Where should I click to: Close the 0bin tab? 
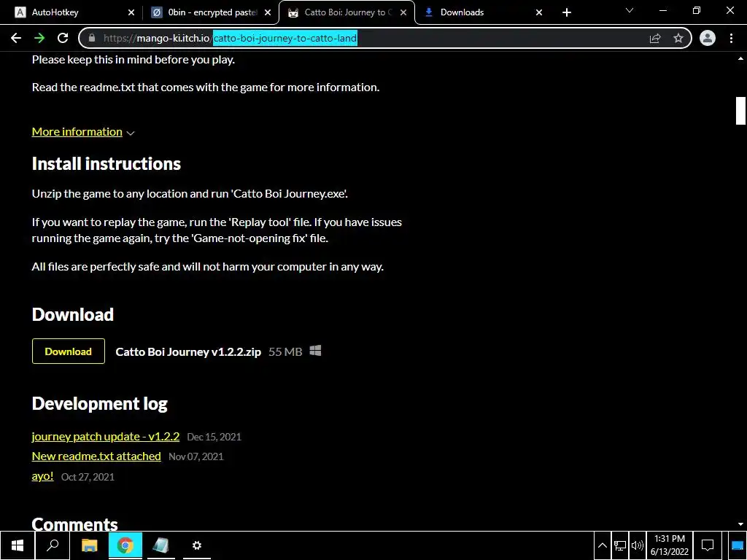[268, 12]
